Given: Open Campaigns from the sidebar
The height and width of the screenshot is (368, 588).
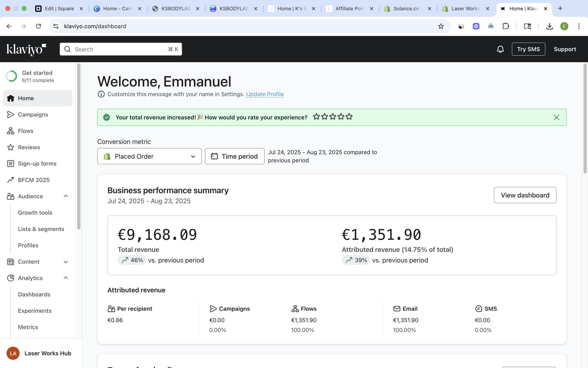Looking at the screenshot, I should 33,114.
